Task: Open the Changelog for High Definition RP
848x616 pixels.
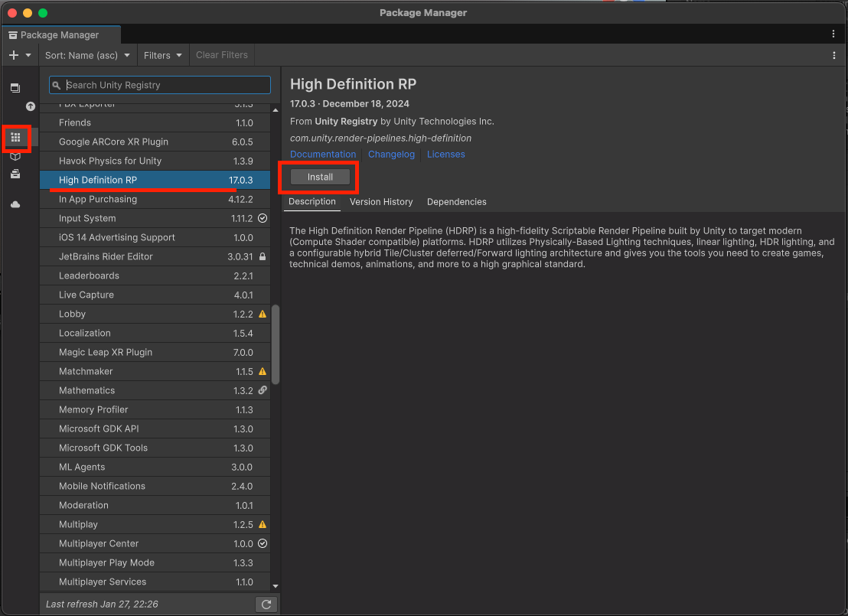Action: pos(391,154)
